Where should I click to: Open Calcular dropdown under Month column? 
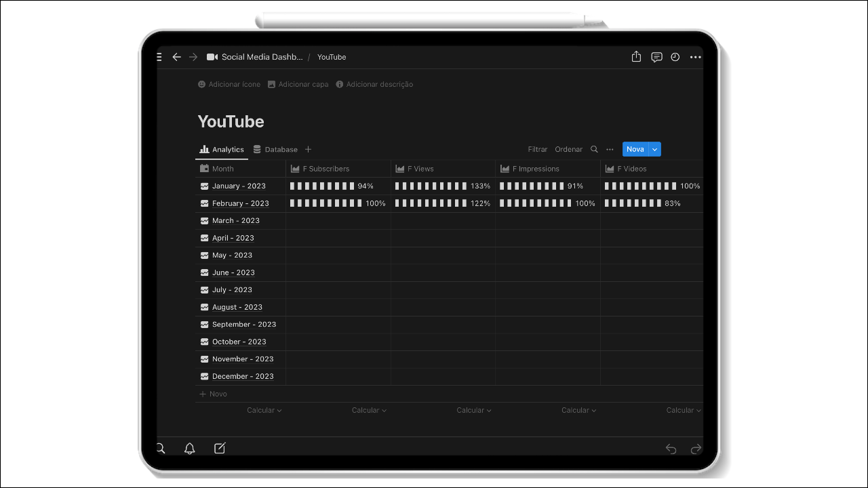pos(264,410)
